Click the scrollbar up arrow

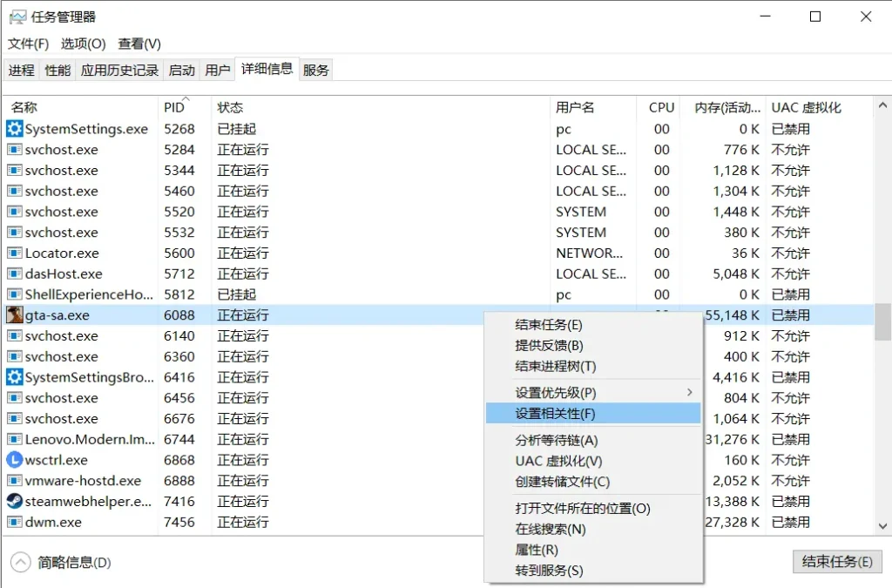(x=882, y=105)
